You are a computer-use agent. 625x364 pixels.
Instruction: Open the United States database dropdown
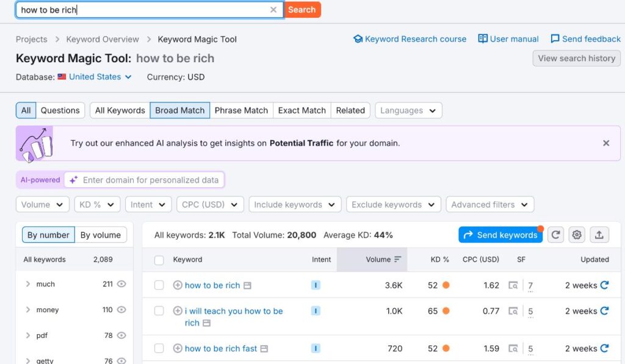(x=99, y=77)
